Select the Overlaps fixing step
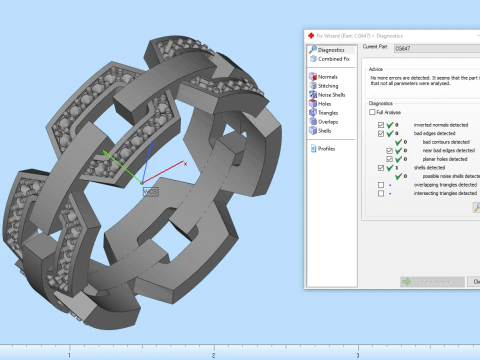 323,122
